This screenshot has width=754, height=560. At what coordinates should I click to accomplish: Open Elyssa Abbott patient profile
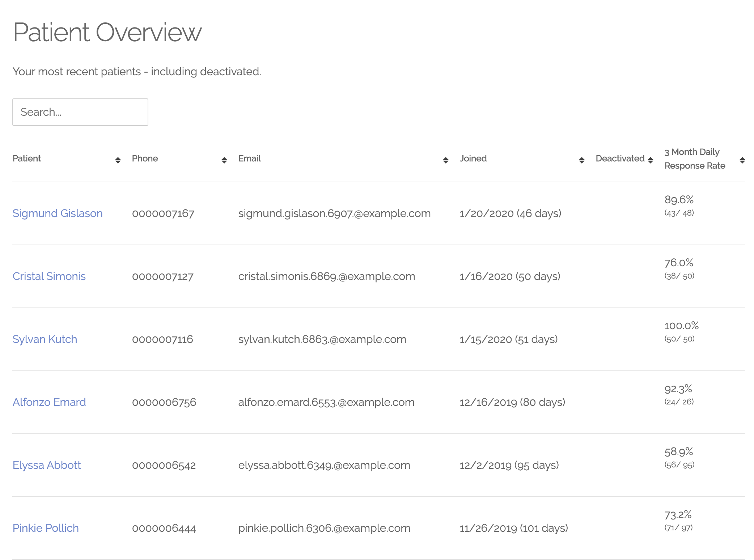(x=47, y=465)
